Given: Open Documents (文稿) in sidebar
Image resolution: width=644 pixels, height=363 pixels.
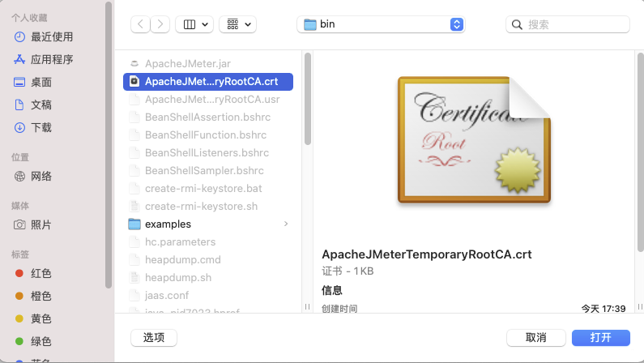Looking at the screenshot, I should (33, 105).
